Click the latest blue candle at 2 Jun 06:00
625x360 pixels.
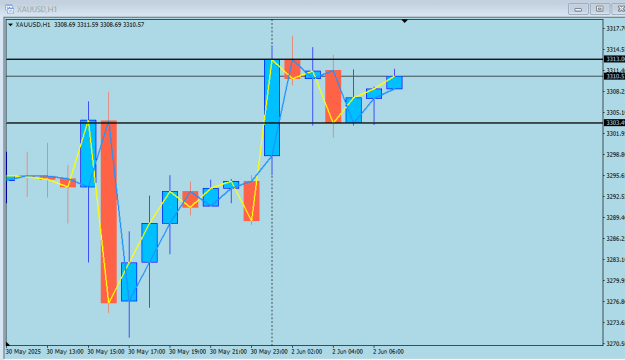point(394,83)
